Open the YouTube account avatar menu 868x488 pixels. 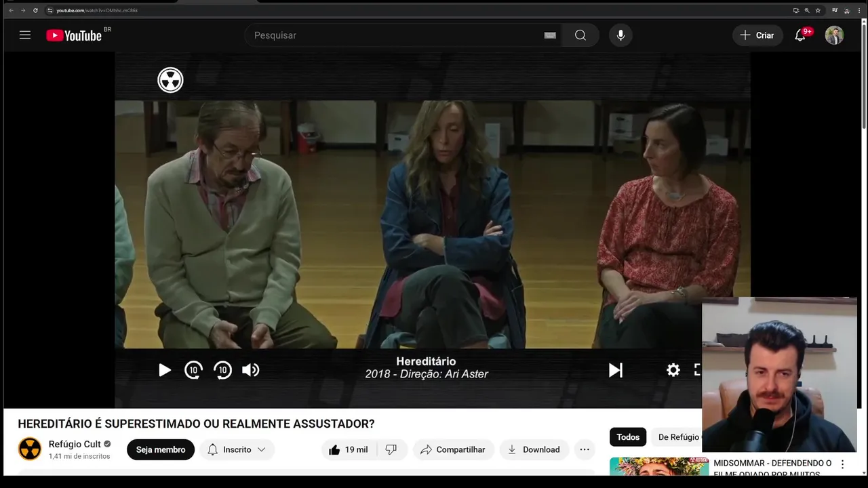pos(834,35)
